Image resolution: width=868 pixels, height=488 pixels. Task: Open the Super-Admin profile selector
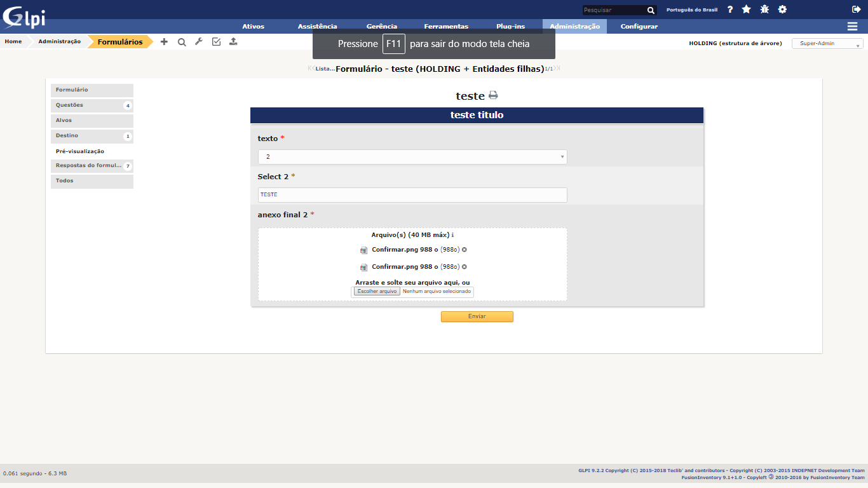coord(826,43)
